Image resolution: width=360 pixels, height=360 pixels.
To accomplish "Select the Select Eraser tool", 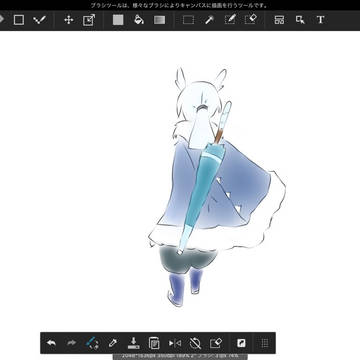I will pos(250,20).
